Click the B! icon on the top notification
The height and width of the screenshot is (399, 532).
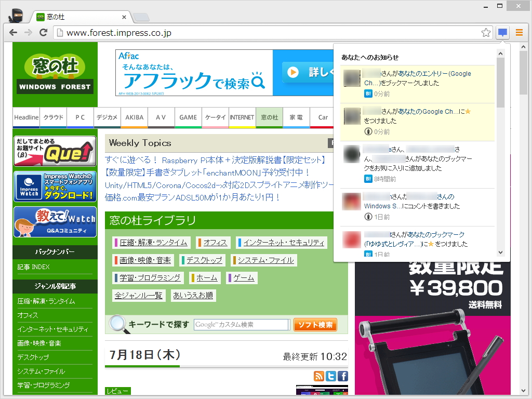coord(368,94)
